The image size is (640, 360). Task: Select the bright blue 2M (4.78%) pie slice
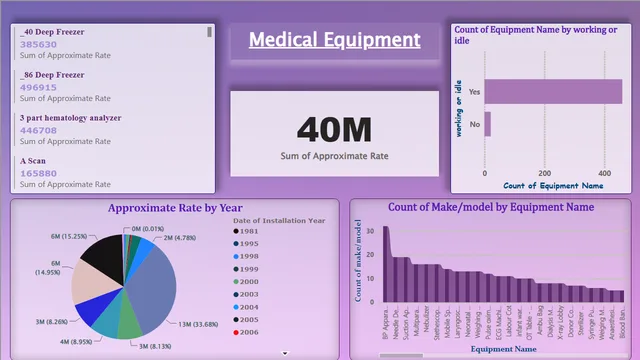(143, 253)
